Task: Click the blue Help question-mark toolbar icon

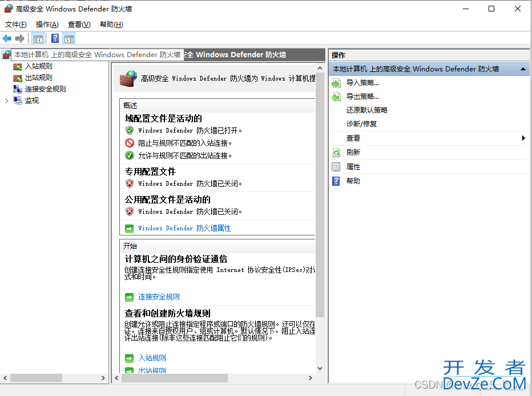Action: pos(55,38)
